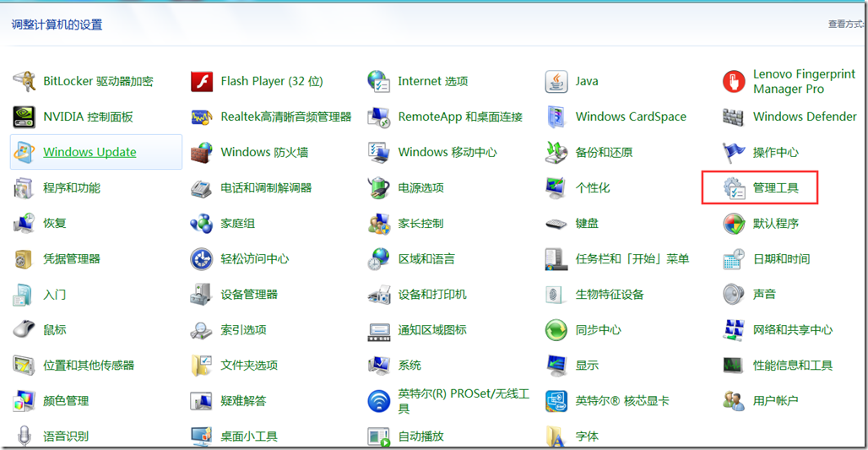Click the 颜色管理 link
Screen dimensions: 868x450
click(x=66, y=401)
